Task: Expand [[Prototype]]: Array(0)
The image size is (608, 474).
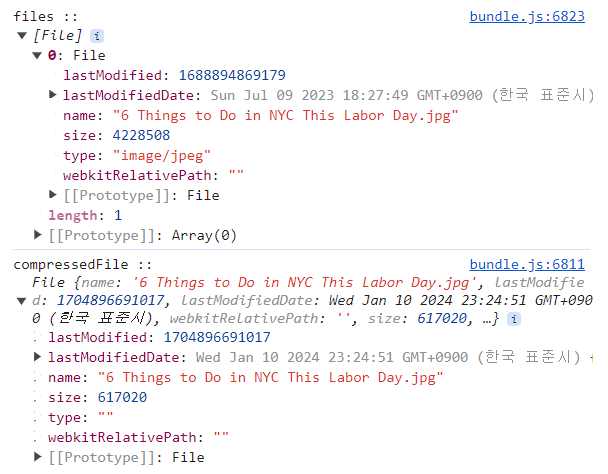Action: click(x=38, y=234)
